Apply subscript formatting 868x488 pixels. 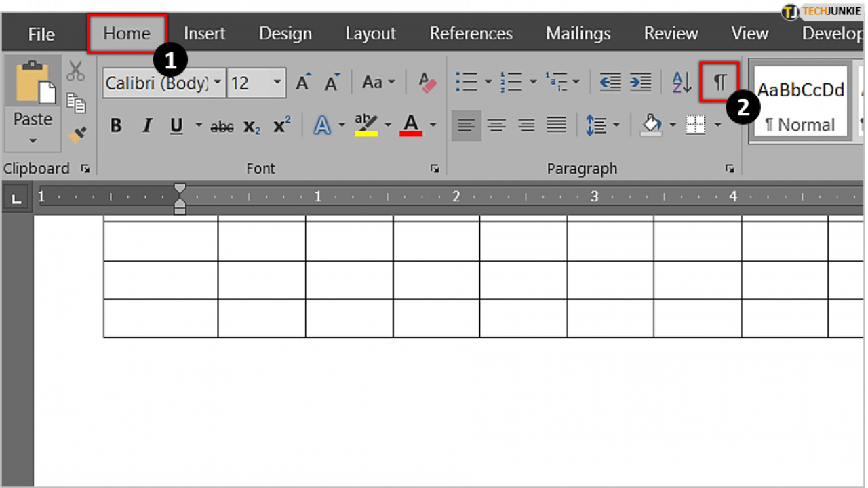tap(252, 125)
